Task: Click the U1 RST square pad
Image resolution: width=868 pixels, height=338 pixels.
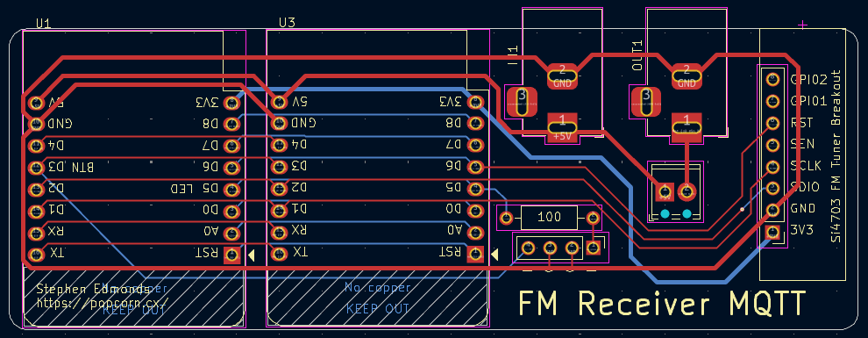Action: click(x=232, y=255)
